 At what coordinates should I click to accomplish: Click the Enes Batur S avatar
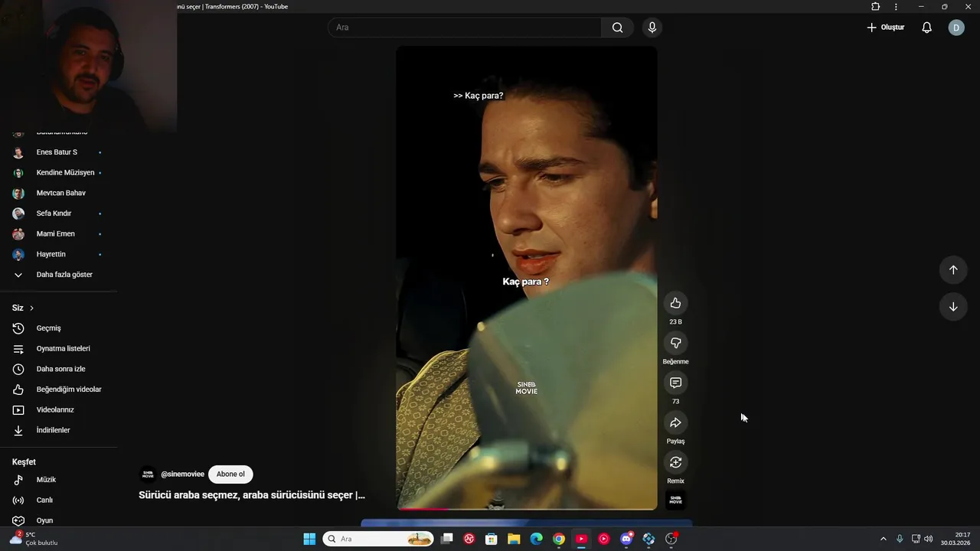(18, 152)
